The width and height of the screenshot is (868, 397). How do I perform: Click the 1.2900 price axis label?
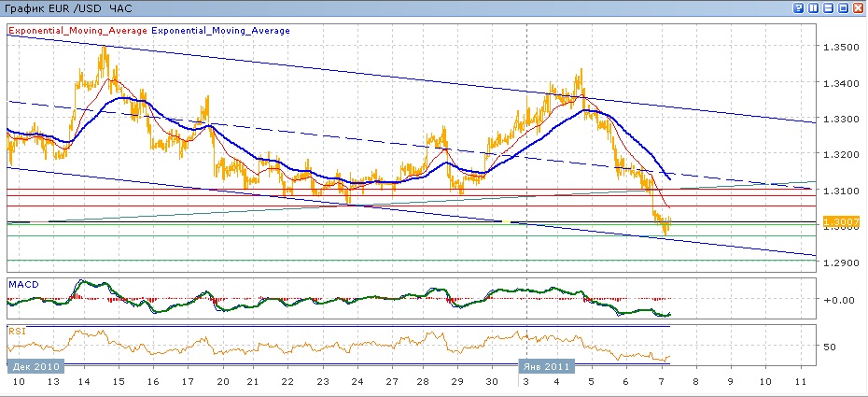click(x=837, y=262)
